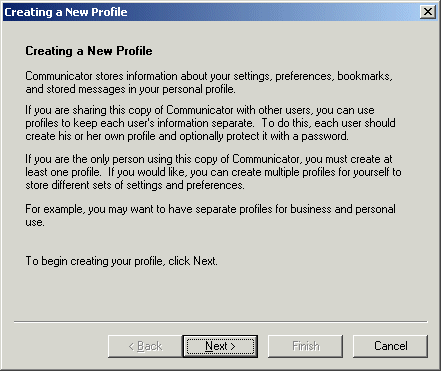Click the 'Communicator stores information' paragraph
This screenshot has height=371, width=441.
(x=209, y=83)
